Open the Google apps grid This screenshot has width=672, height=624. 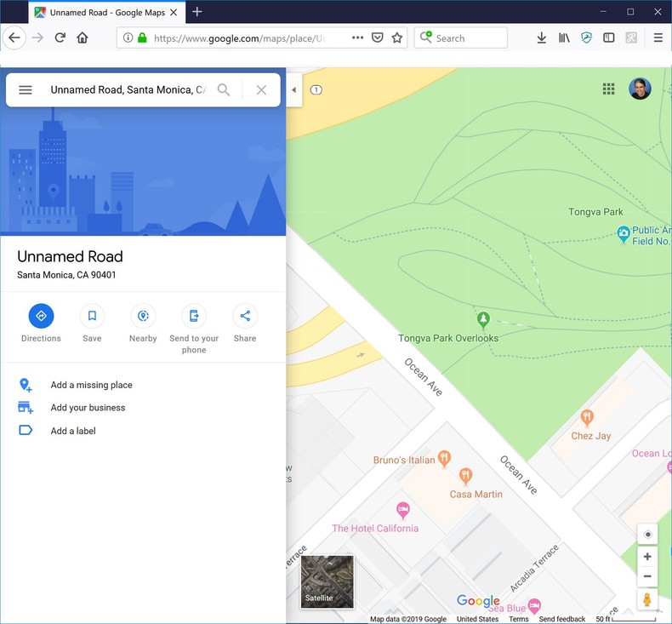(x=608, y=89)
